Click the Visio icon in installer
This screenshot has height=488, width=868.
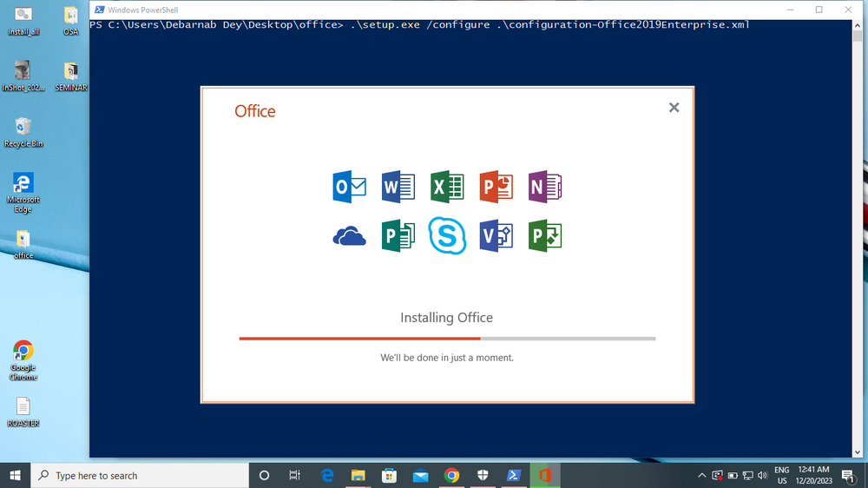(x=496, y=235)
